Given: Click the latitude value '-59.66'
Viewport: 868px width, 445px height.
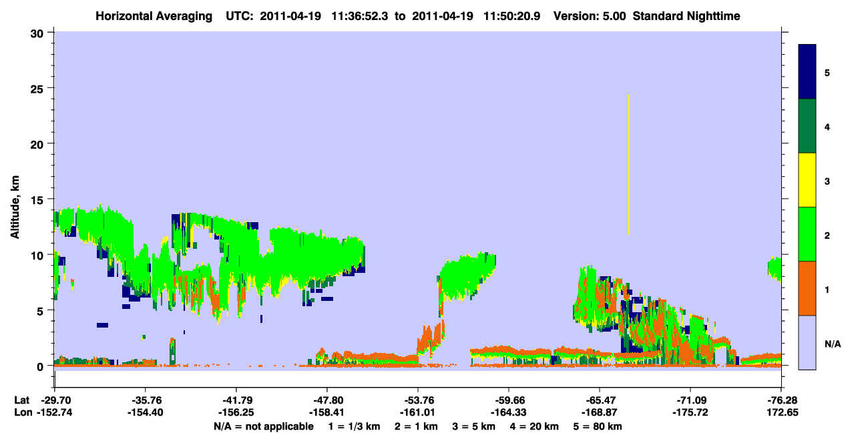Looking at the screenshot, I should 508,400.
